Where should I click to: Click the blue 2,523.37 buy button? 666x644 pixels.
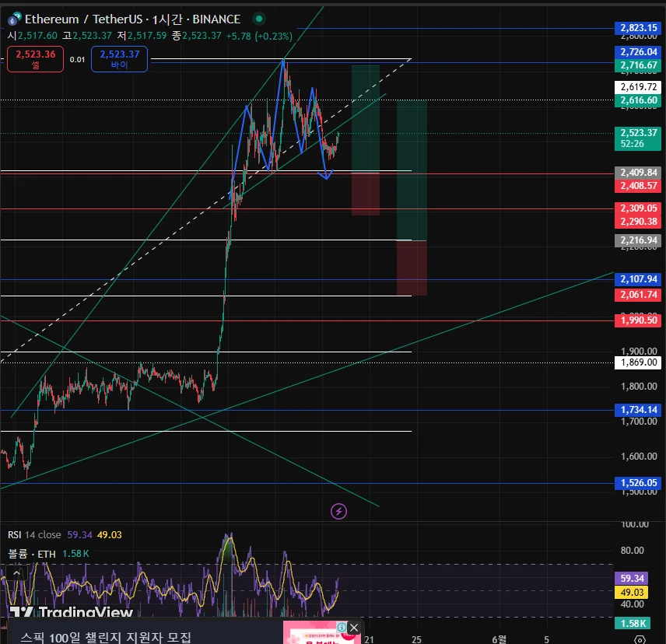(x=119, y=59)
